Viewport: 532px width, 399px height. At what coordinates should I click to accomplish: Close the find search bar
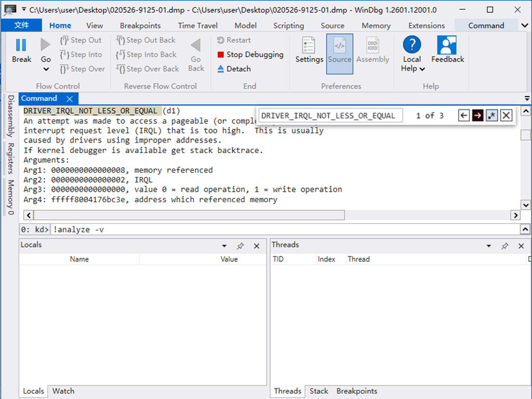coord(506,116)
